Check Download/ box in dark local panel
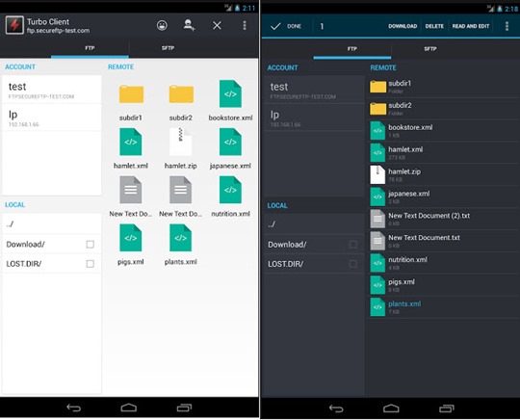The image size is (520, 420). pos(352,245)
